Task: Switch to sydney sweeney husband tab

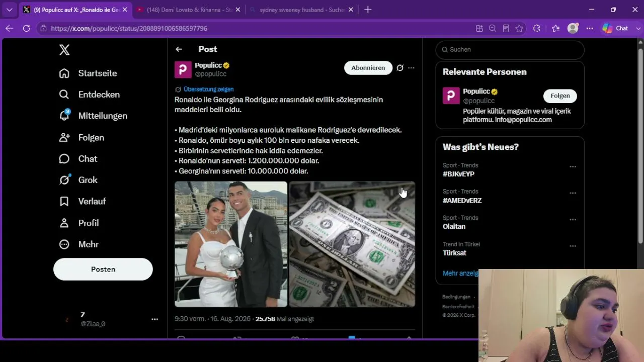Action: click(x=302, y=10)
